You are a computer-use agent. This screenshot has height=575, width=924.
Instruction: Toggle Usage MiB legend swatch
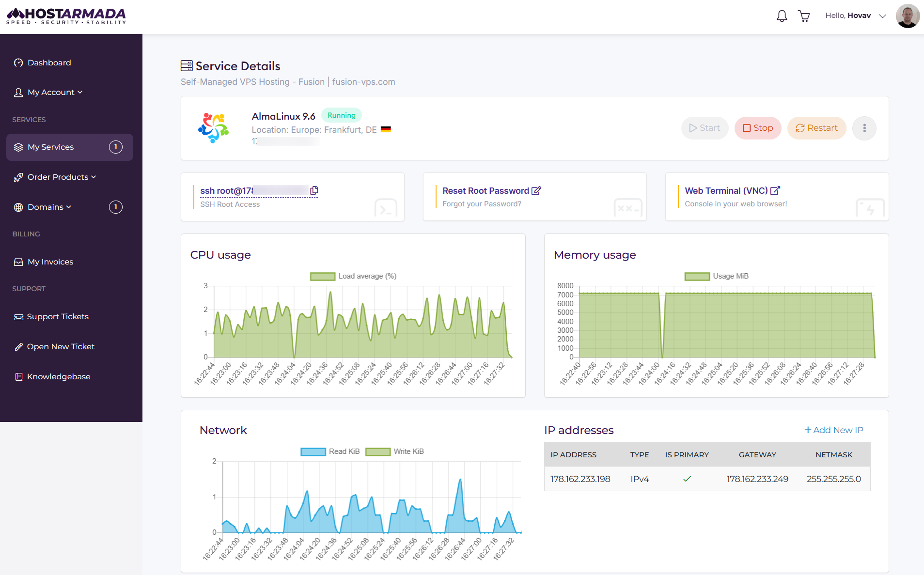coord(697,276)
